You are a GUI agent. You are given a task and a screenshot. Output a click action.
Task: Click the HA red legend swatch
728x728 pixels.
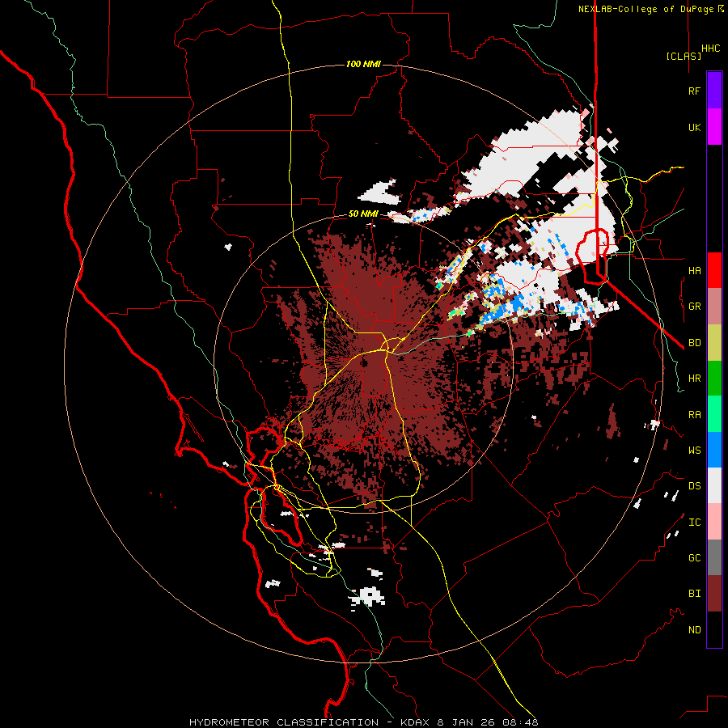coord(714,270)
